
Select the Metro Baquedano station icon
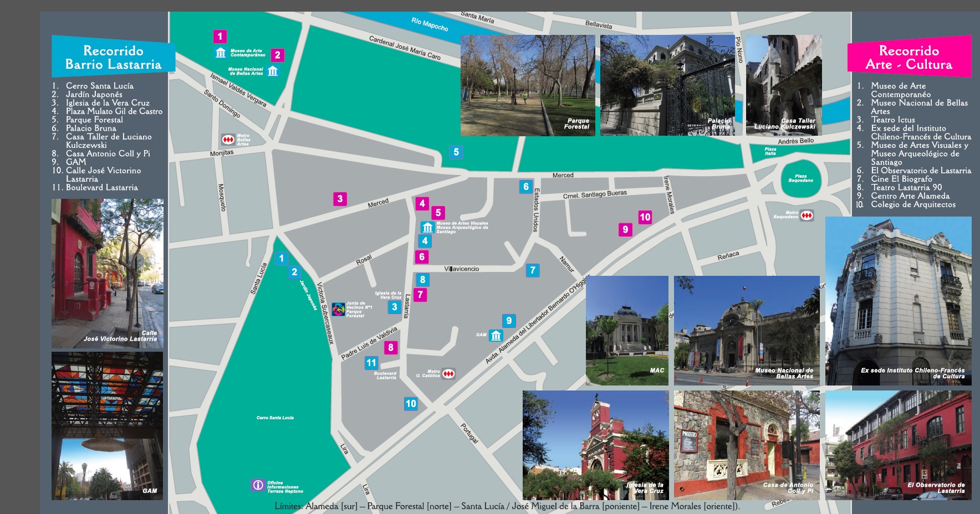pos(807,215)
